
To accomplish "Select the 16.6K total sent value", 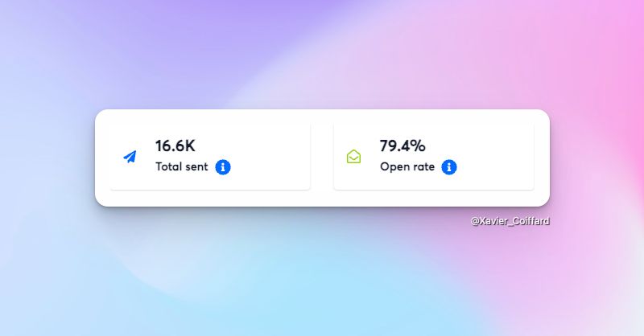I will point(175,146).
